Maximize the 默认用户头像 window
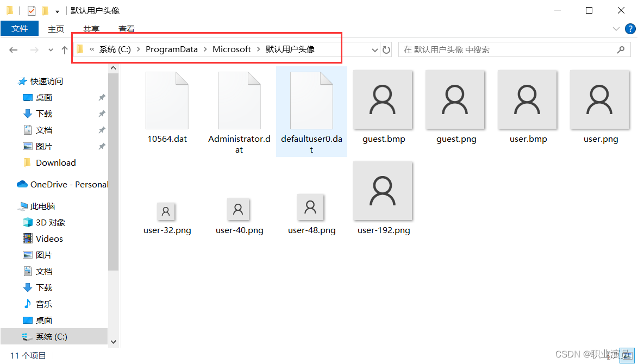The width and height of the screenshot is (638, 364). pyautogui.click(x=589, y=10)
